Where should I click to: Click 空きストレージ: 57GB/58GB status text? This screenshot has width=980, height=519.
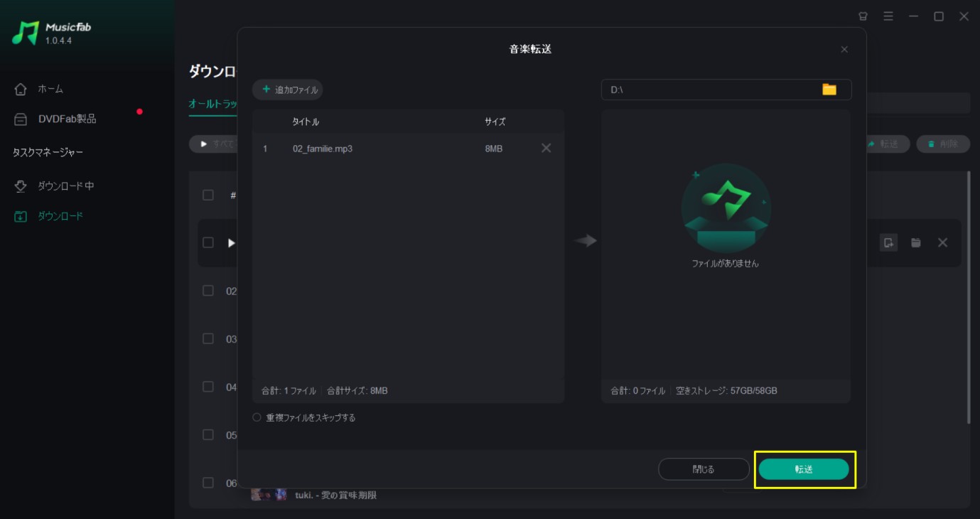(x=726, y=391)
